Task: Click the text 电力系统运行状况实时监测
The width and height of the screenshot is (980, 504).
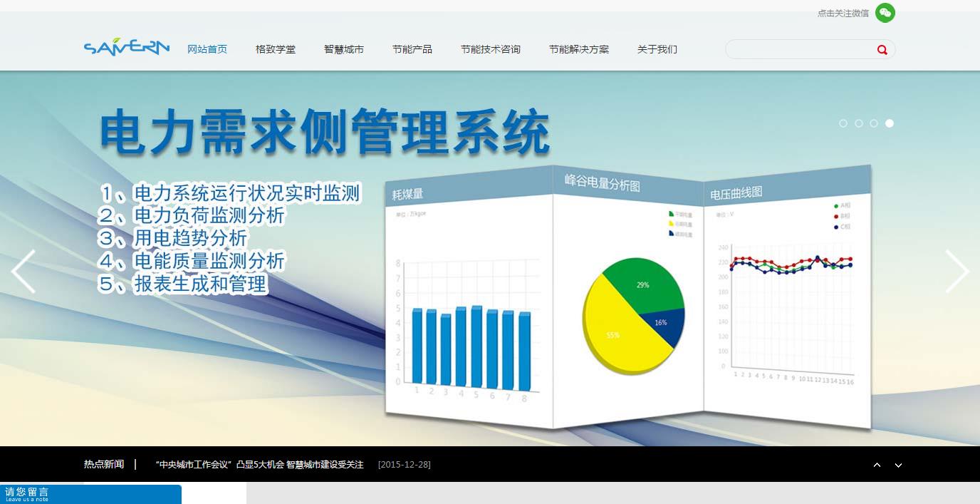Action: [247, 193]
